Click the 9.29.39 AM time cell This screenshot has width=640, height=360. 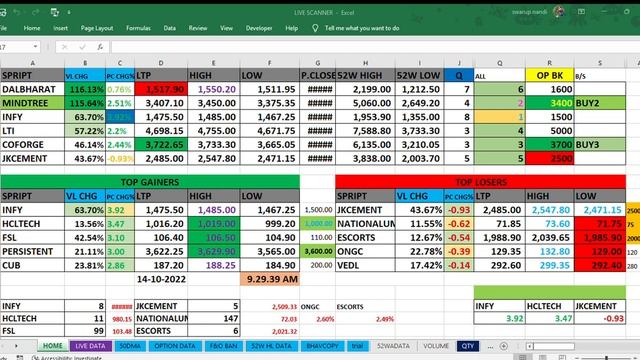click(x=270, y=279)
